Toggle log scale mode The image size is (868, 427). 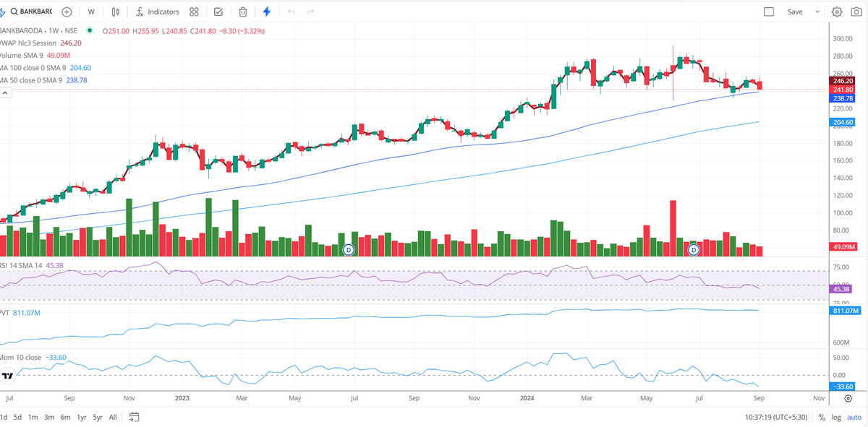836,417
